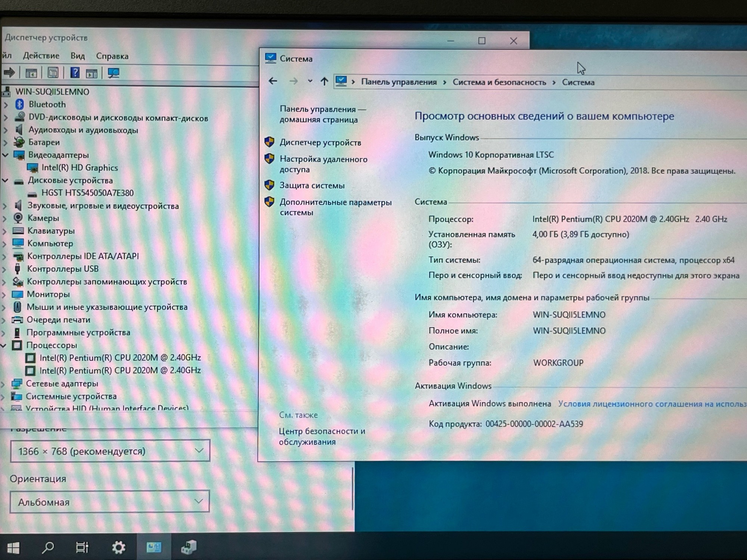Select the Альбомная orientation dropdown
This screenshot has height=560, width=747.
[x=109, y=503]
